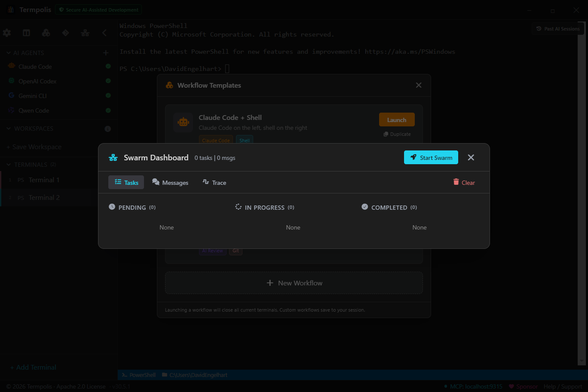Image resolution: width=588 pixels, height=392 pixels.
Task: Close the Workflow Templates dialog
Action: (419, 85)
